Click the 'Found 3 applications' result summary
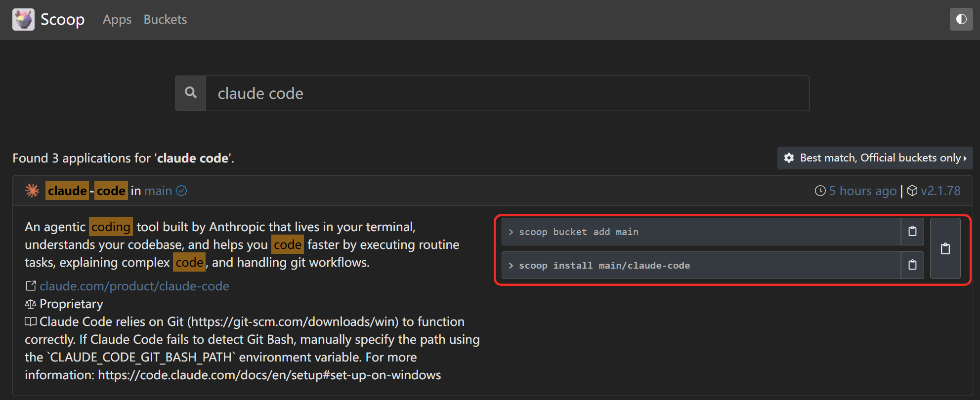The image size is (980, 400). (124, 158)
